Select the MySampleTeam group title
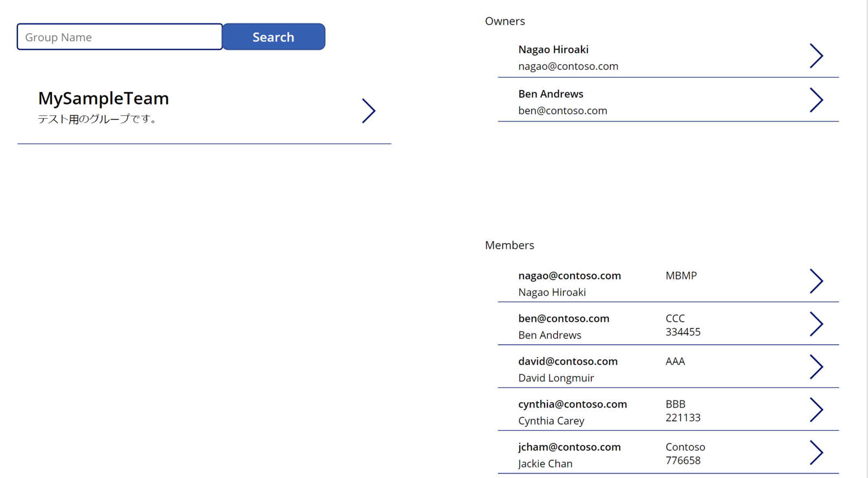This screenshot has width=868, height=478. pos(104,98)
